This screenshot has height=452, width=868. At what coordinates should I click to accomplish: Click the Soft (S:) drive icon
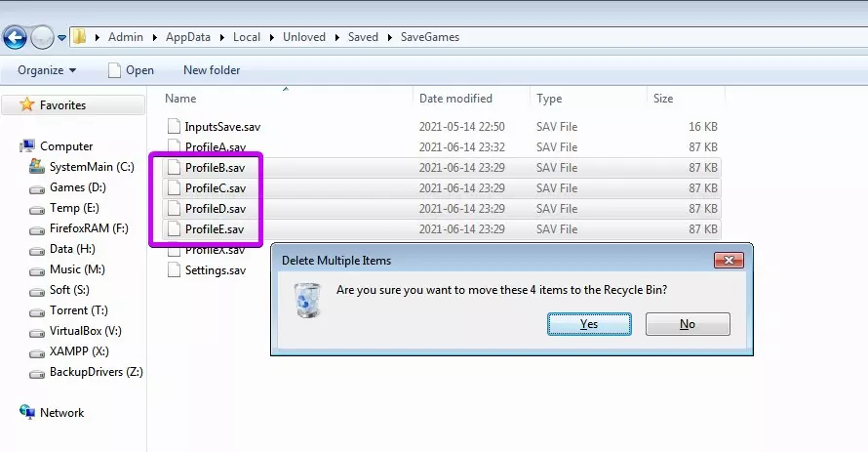(x=36, y=292)
